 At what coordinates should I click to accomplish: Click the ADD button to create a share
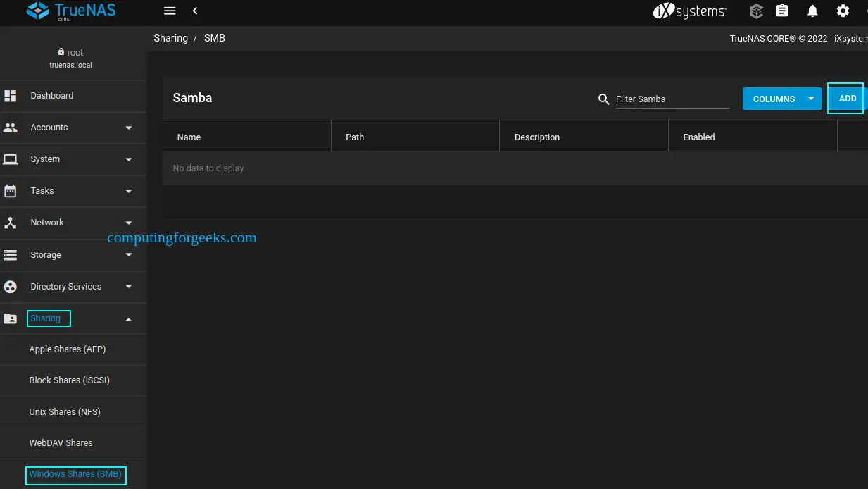tap(845, 99)
